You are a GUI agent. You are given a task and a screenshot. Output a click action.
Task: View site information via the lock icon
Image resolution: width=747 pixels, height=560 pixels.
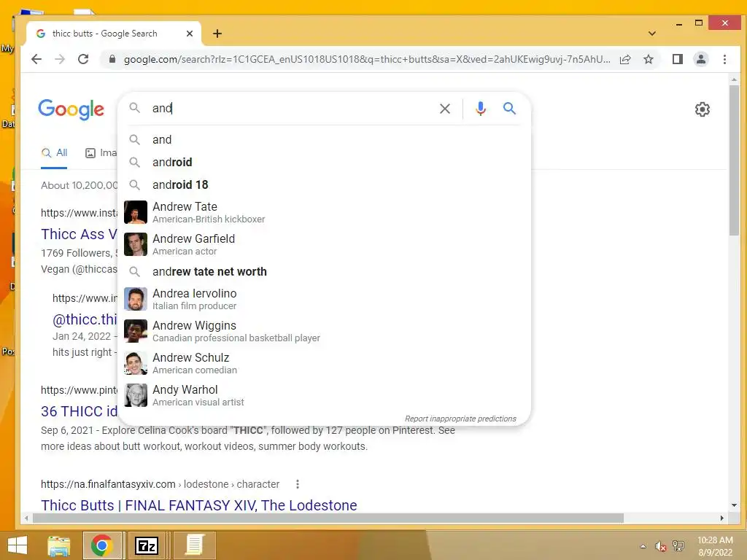[112, 59]
